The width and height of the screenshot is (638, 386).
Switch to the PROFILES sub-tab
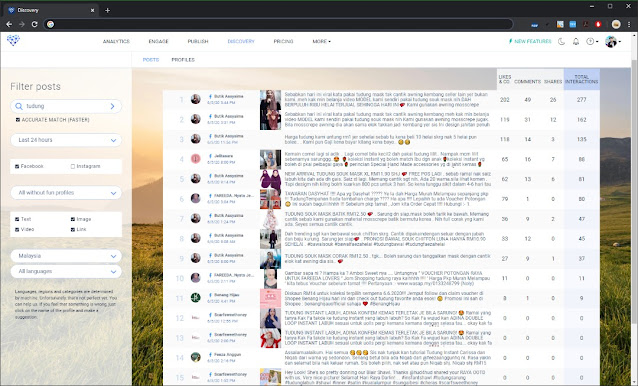point(183,60)
